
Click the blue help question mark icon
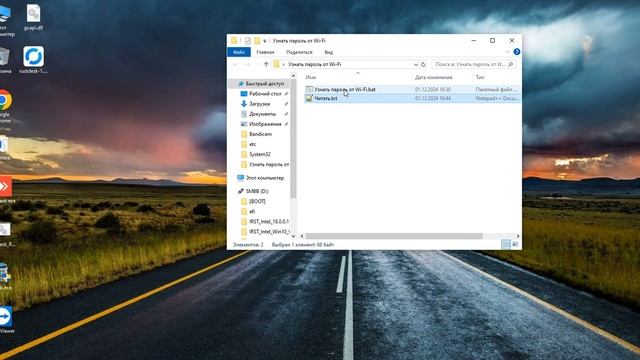coord(517,52)
